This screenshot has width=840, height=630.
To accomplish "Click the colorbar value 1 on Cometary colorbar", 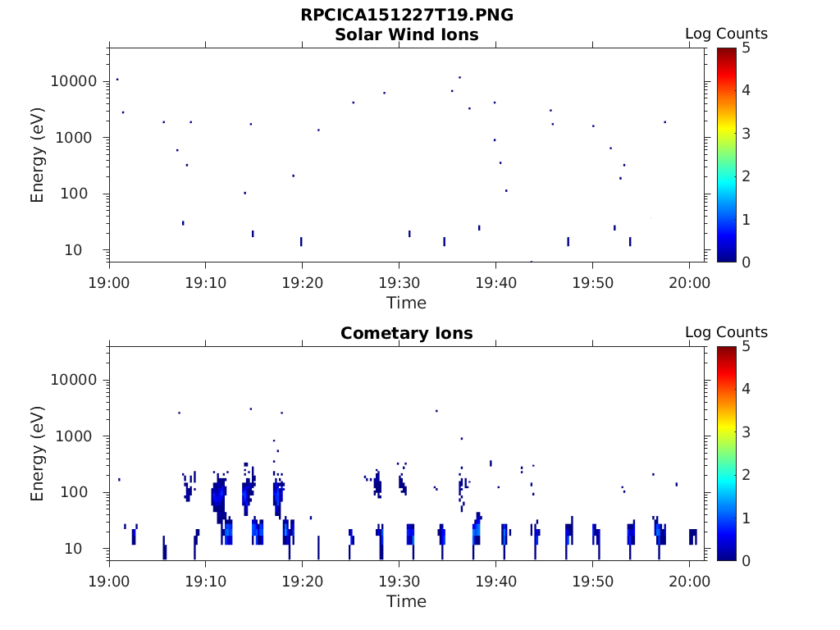I will click(x=746, y=518).
